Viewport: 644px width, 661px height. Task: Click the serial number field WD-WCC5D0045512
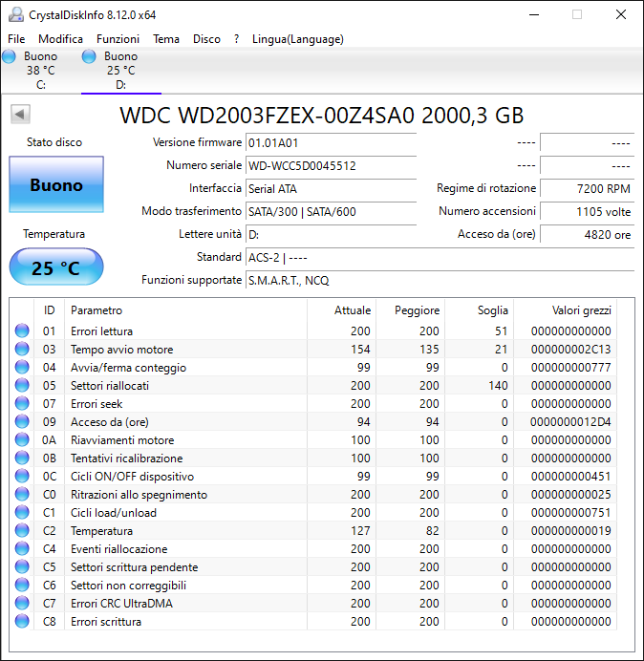pos(331,165)
